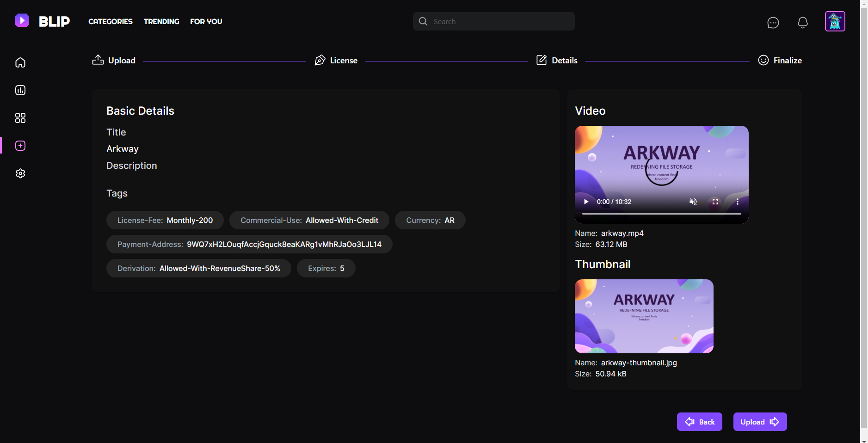Open the analytics chart sidebar icon
The height and width of the screenshot is (443, 868).
20,90
